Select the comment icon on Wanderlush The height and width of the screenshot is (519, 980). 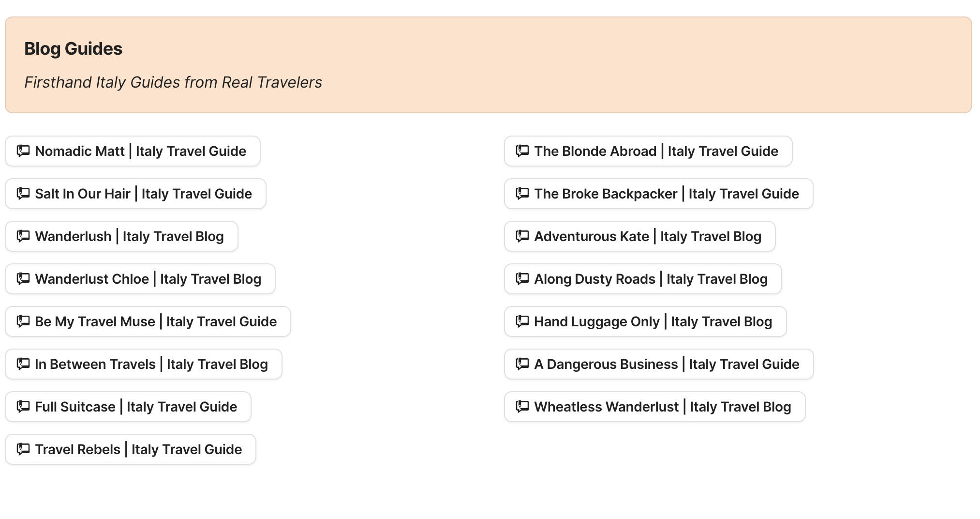pyautogui.click(x=23, y=236)
